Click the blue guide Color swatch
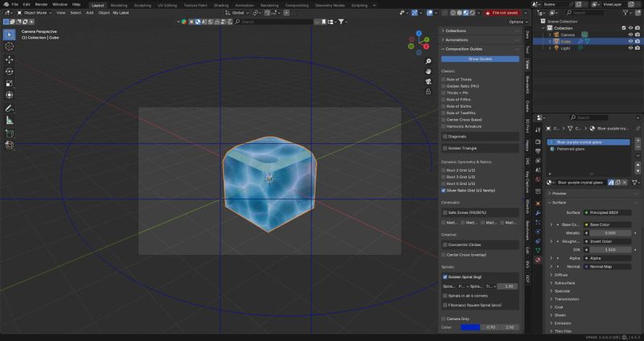644x341 pixels. coord(471,327)
